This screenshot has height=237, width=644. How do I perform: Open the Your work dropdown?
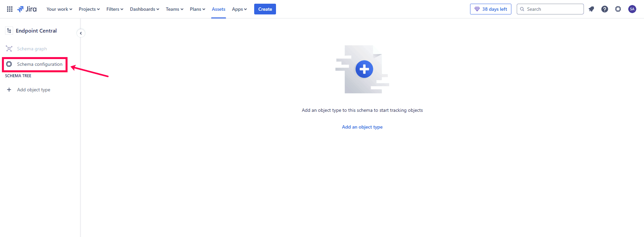59,9
